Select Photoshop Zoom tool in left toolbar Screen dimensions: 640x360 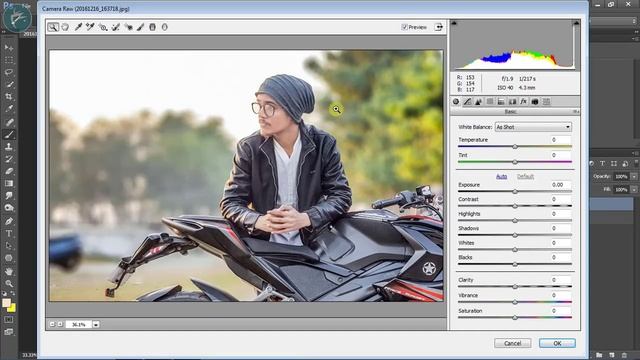9,284
